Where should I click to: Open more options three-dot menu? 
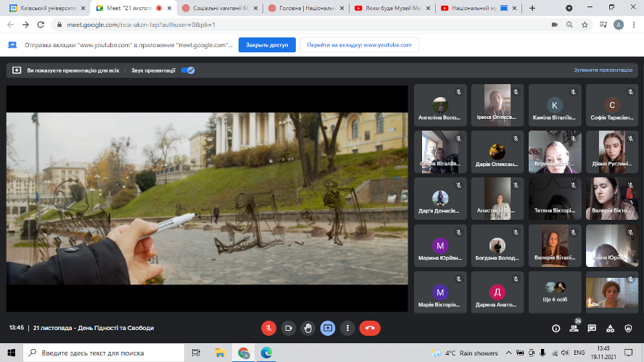pos(347,328)
